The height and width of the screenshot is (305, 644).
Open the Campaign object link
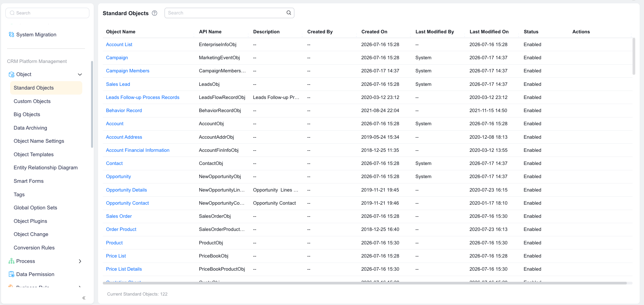(x=117, y=58)
